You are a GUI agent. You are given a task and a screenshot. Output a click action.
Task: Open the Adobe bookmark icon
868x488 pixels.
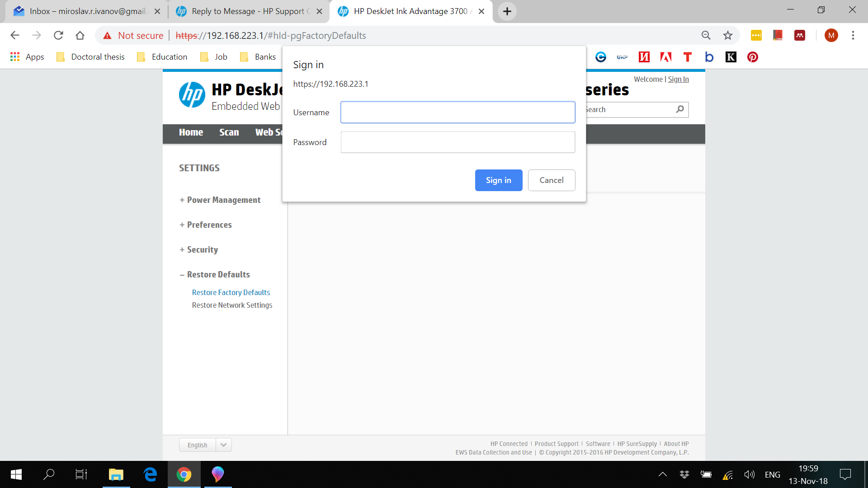coord(666,57)
